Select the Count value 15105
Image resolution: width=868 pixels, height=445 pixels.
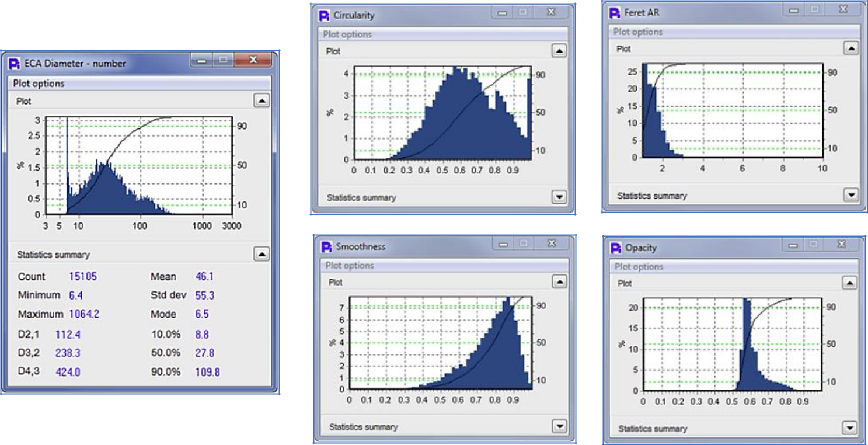pos(83,276)
